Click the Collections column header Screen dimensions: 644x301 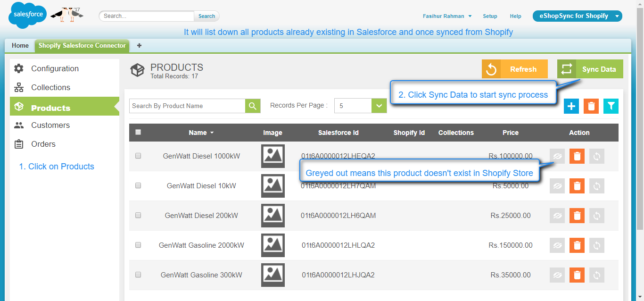(456, 133)
